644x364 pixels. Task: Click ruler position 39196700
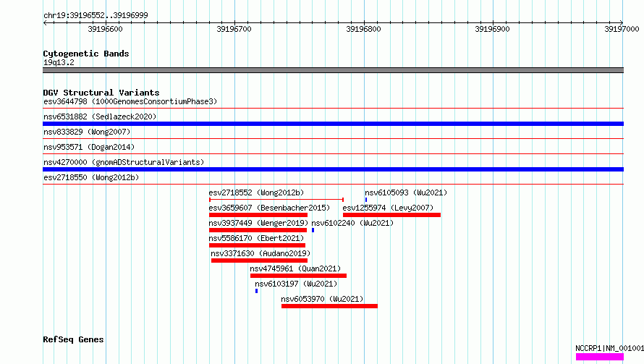234,29
